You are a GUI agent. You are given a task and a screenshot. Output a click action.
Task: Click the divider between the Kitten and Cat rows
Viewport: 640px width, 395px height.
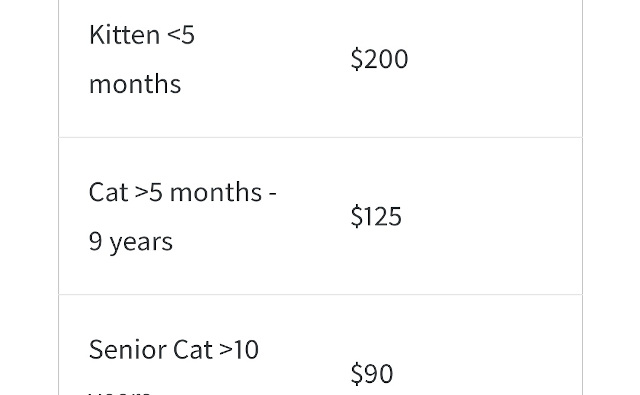[320, 138]
